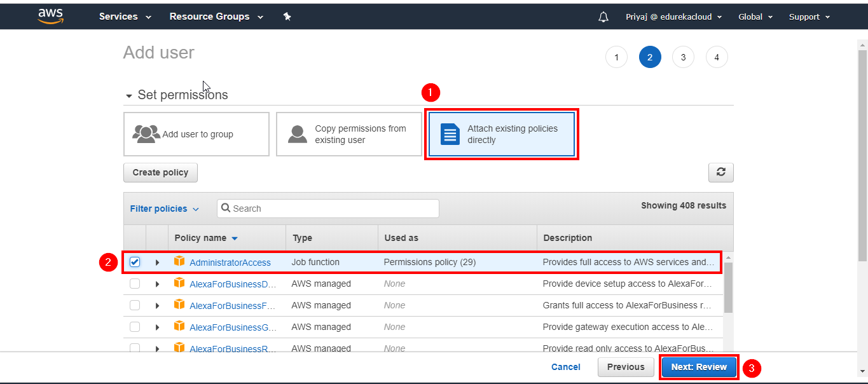This screenshot has height=384, width=868.
Task: Open the Global region dropdown
Action: point(755,17)
